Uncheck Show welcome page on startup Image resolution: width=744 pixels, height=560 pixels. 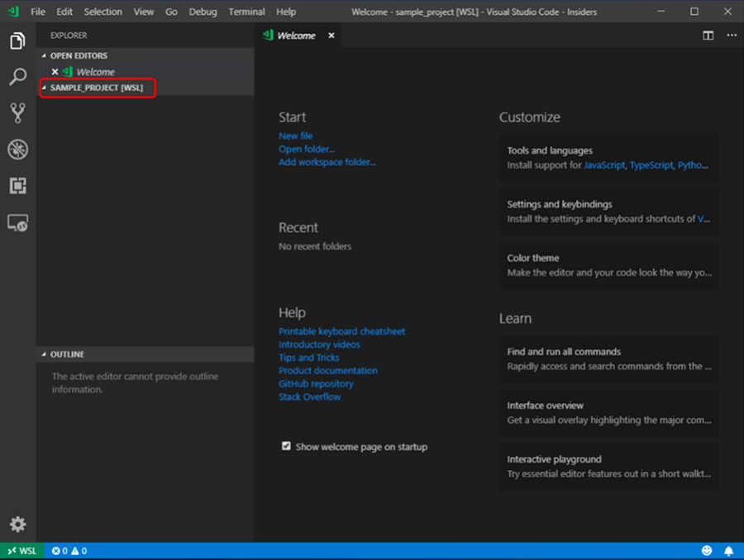pyautogui.click(x=286, y=446)
